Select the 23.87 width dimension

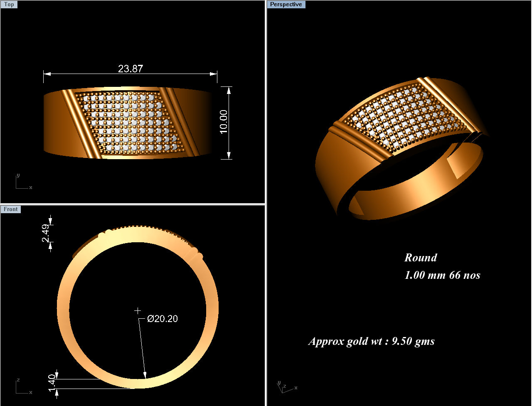[130, 69]
